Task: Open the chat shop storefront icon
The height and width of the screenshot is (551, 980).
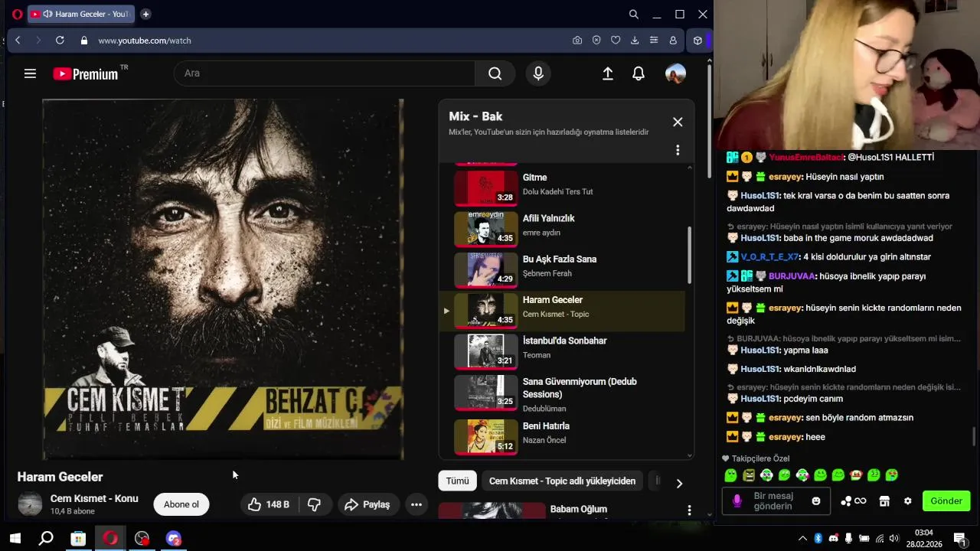Action: (x=884, y=501)
